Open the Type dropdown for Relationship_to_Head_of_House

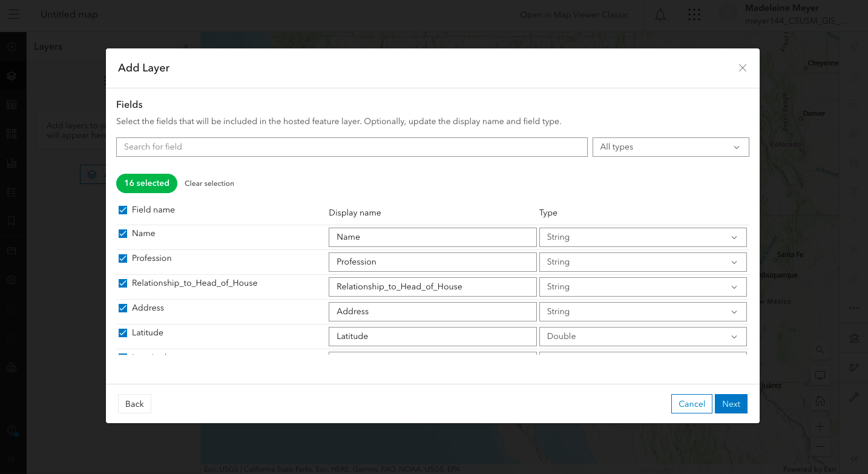tap(643, 287)
